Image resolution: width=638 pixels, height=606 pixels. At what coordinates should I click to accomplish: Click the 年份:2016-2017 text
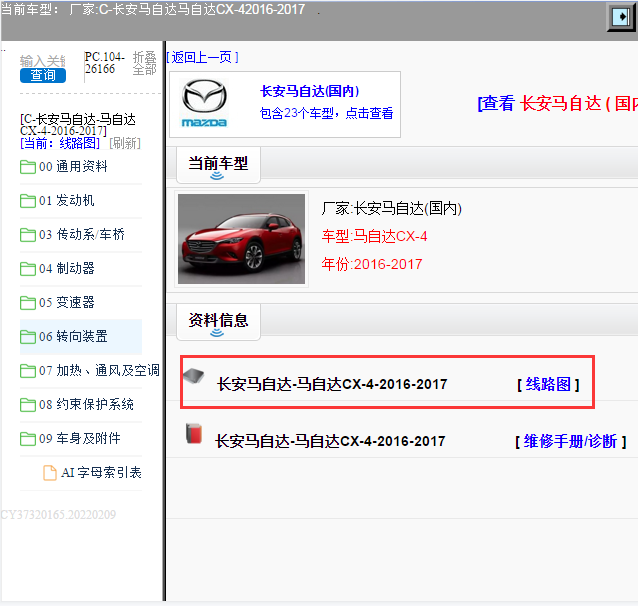point(372,265)
